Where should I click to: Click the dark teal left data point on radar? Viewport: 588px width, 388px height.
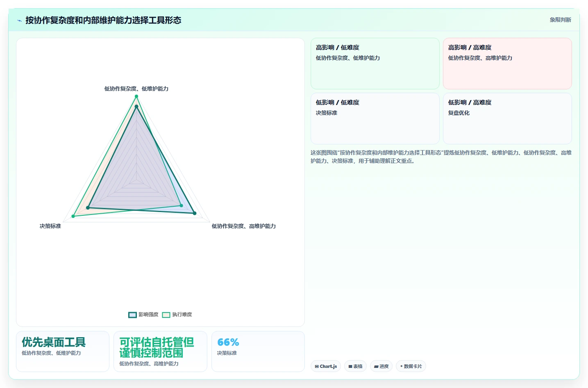click(88, 208)
